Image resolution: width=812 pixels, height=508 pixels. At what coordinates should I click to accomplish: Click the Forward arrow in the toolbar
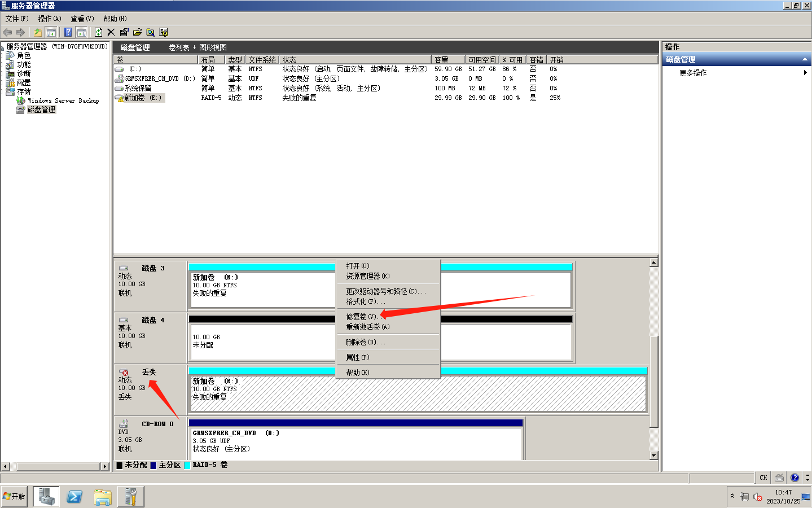(20, 32)
